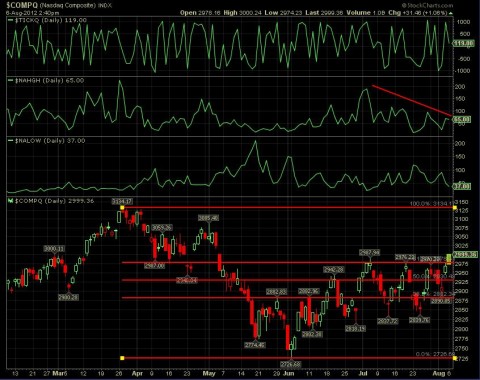Click the Low 2974.23 value
The image size is (480, 380).
coord(283,13)
